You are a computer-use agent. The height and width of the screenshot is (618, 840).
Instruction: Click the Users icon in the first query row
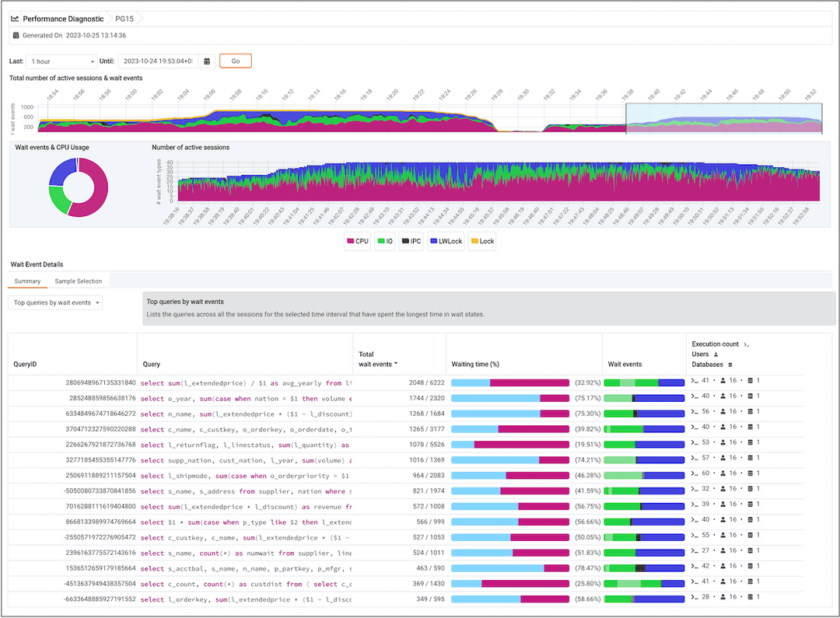723,382
